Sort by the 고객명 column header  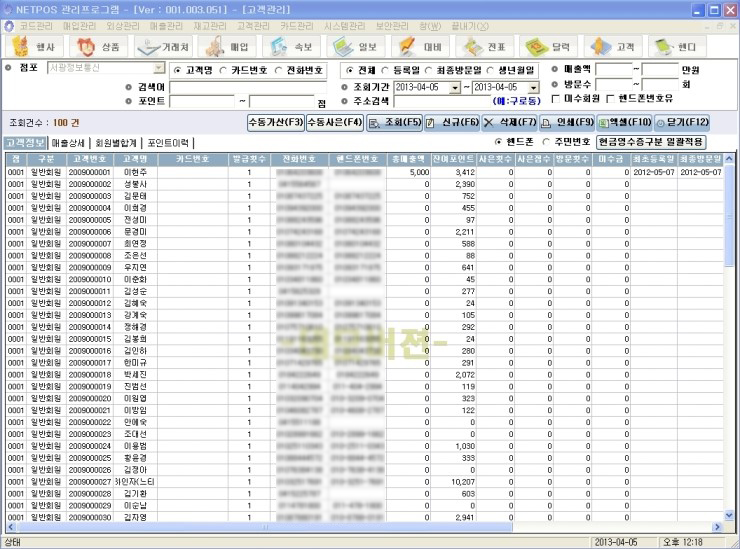[x=135, y=159]
